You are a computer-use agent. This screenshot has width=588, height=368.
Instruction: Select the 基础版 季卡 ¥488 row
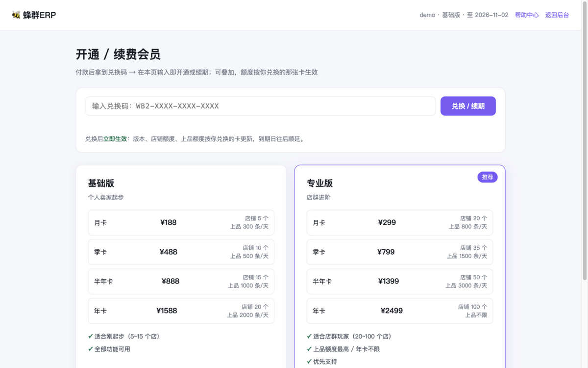(x=181, y=252)
